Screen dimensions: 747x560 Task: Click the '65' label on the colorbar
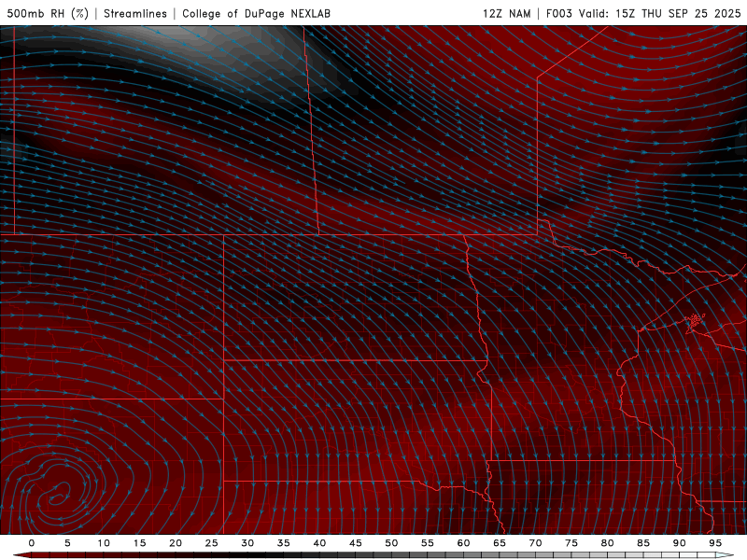pyautogui.click(x=500, y=543)
